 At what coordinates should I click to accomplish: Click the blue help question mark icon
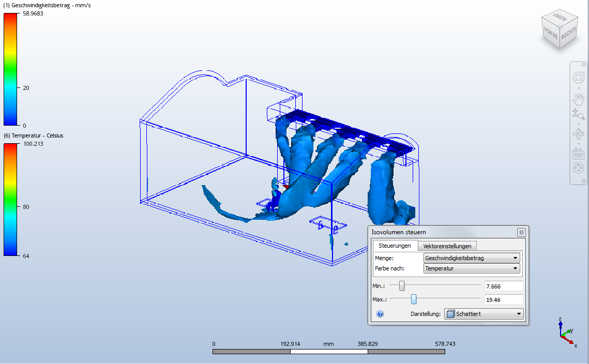(380, 314)
